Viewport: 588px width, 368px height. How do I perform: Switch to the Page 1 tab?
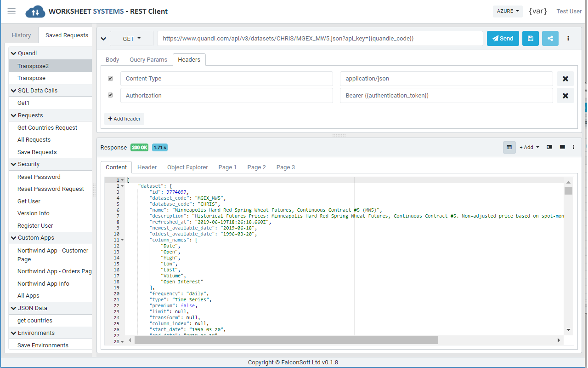(227, 167)
